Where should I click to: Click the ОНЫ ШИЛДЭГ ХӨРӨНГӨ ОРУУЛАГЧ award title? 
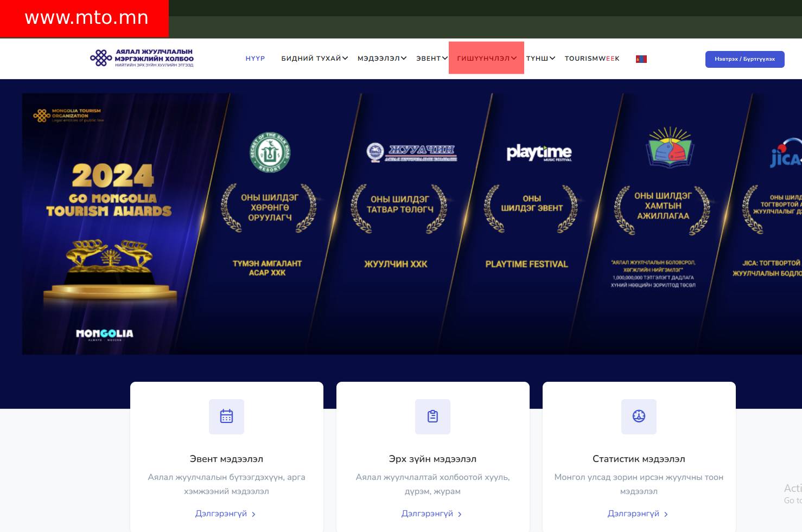click(x=270, y=208)
